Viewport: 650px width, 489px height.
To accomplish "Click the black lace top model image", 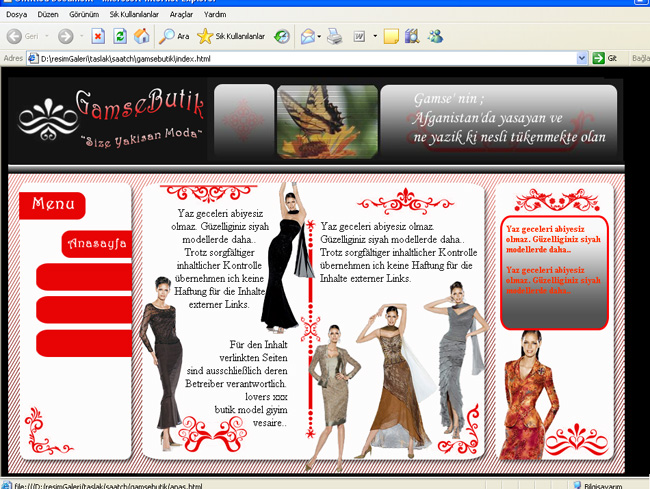I will coord(162,363).
